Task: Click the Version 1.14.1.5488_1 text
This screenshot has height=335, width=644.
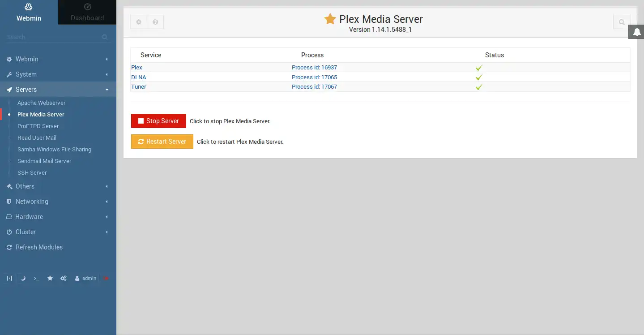Action: coord(380,30)
